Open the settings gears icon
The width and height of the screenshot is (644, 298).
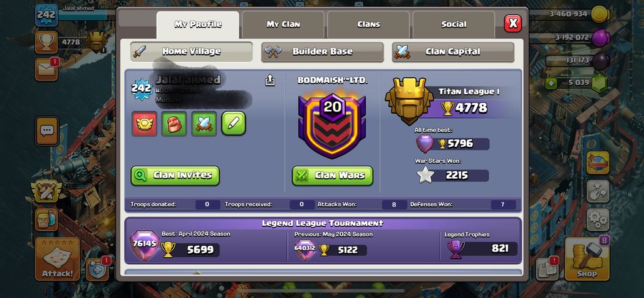click(598, 219)
